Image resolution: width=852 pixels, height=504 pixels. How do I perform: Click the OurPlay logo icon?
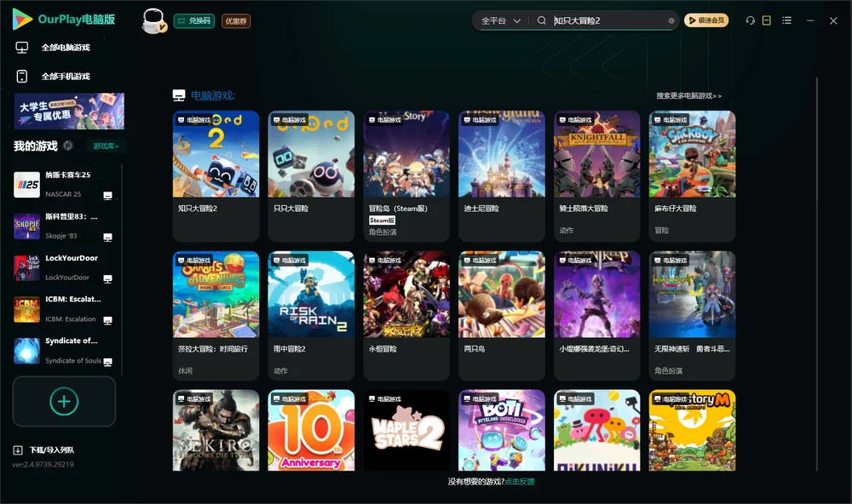tap(22, 19)
